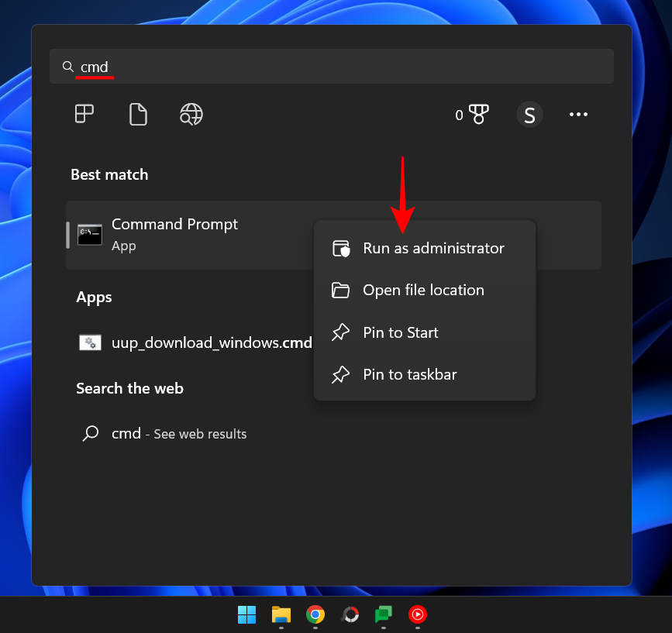
Task: Open YouTube Music from the taskbar
Action: (x=418, y=614)
